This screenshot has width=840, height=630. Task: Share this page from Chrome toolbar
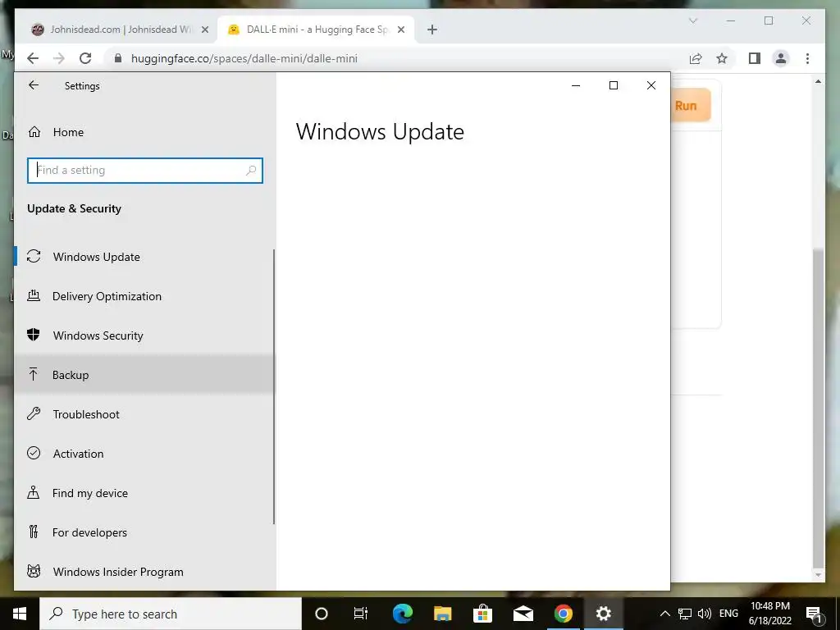(696, 58)
